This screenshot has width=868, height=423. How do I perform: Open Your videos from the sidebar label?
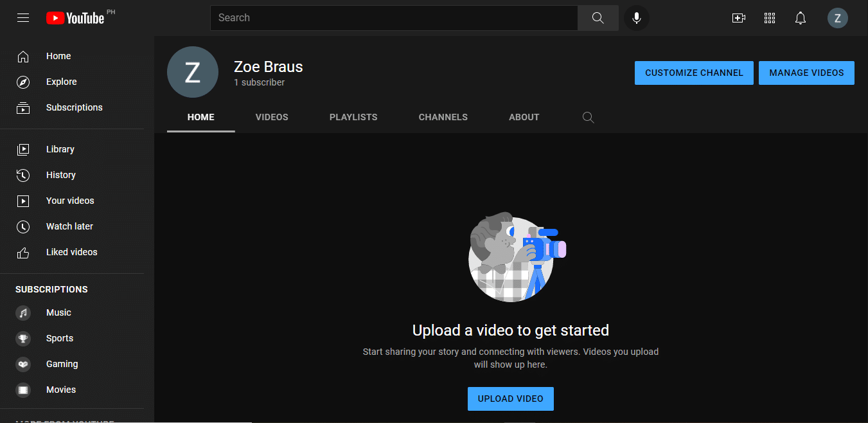tap(70, 201)
